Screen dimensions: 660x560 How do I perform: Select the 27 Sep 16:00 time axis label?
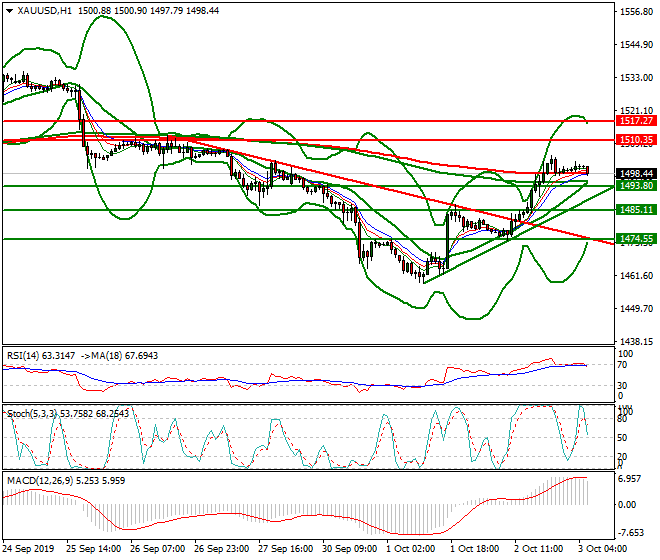tap(285, 549)
